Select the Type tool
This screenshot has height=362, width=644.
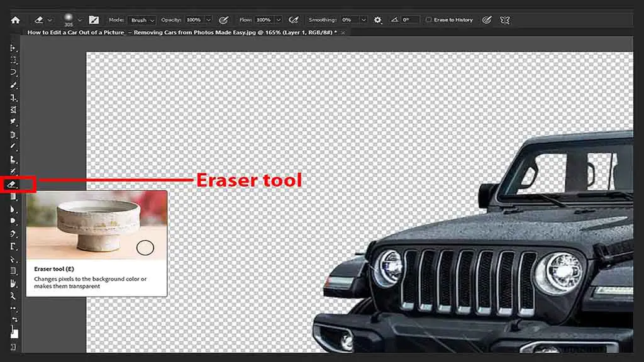13,246
